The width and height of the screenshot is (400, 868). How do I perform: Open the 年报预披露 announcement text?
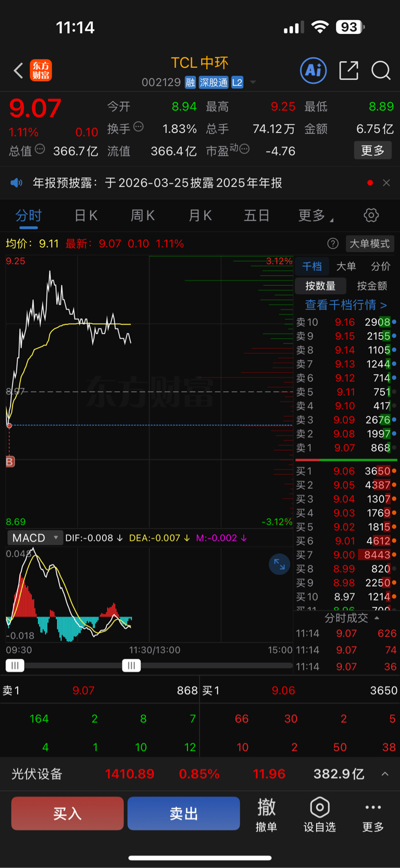(157, 183)
